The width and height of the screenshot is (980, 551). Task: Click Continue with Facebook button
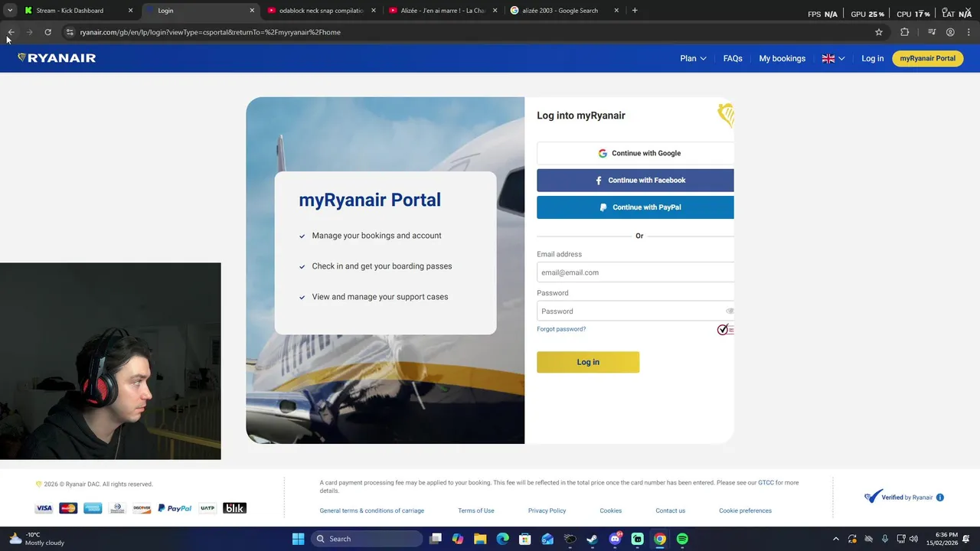coord(635,181)
